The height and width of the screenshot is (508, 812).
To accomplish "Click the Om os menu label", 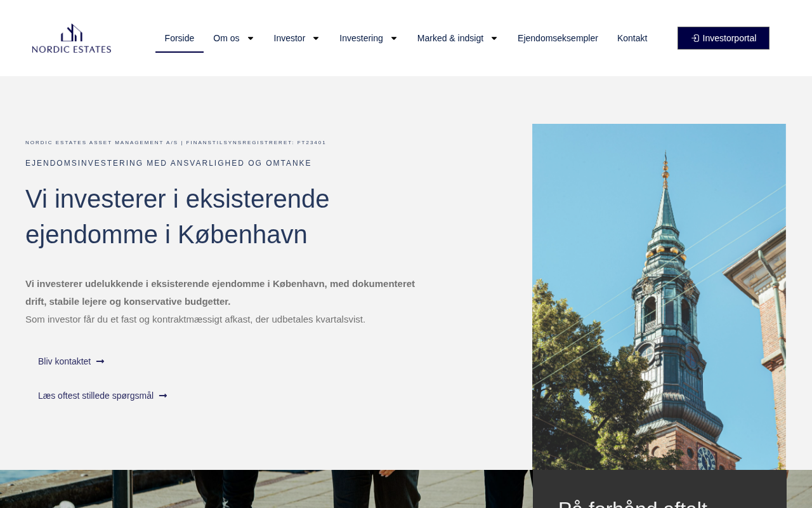I will (x=226, y=38).
